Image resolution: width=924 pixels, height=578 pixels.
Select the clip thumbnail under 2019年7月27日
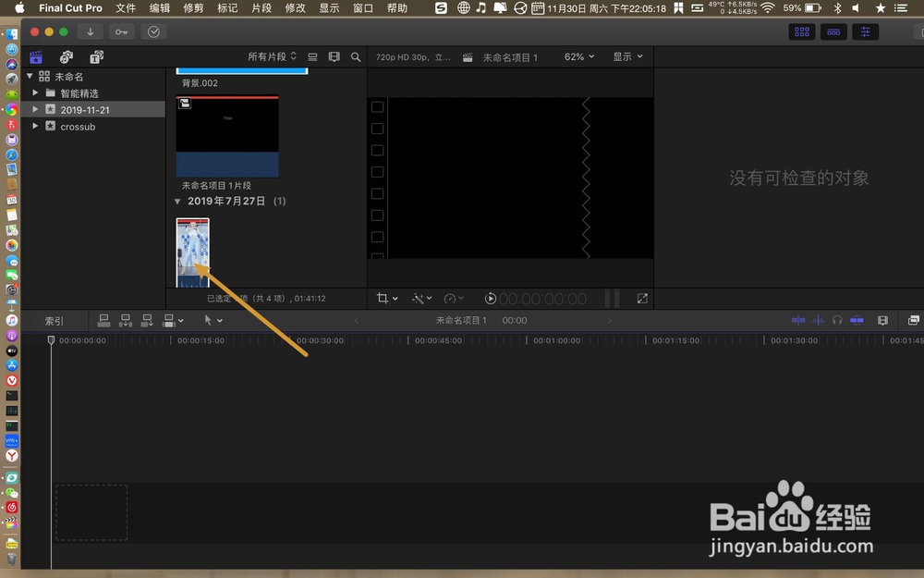coord(192,251)
